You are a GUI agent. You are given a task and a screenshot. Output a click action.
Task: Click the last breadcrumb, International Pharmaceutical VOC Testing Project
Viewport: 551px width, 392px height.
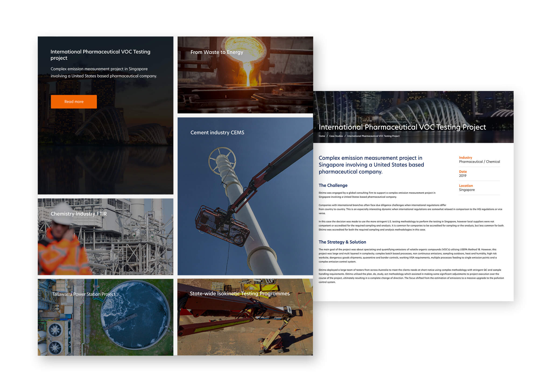coord(373,136)
